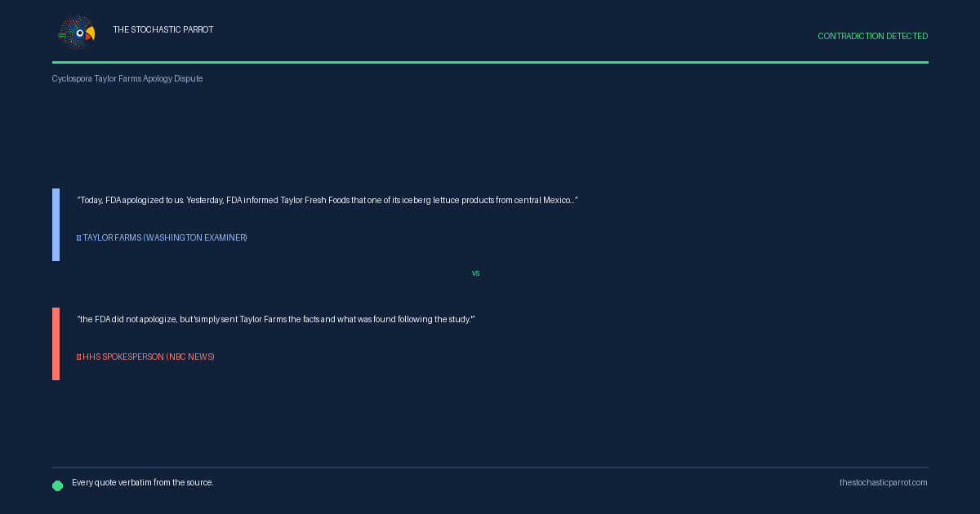Click the green 'vs' separator text

pos(475,273)
